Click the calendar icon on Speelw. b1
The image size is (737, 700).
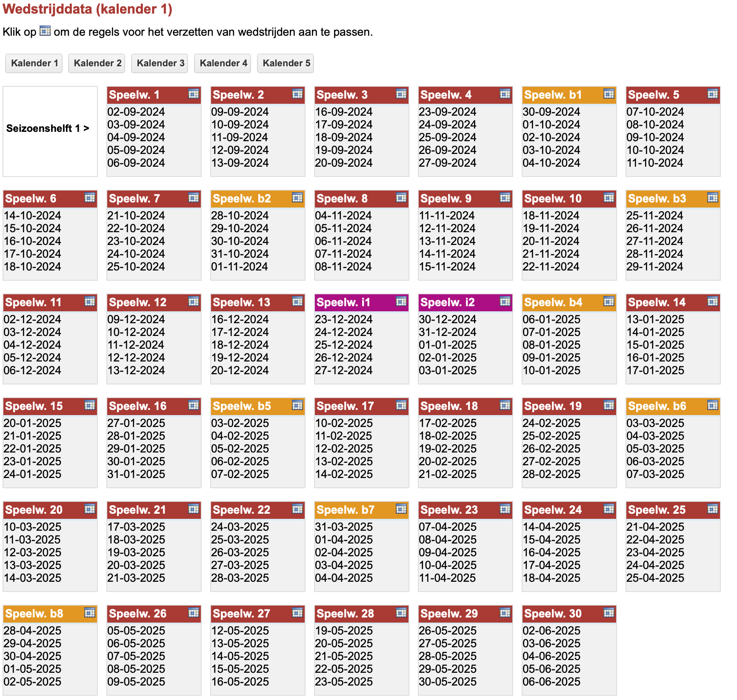point(609,94)
